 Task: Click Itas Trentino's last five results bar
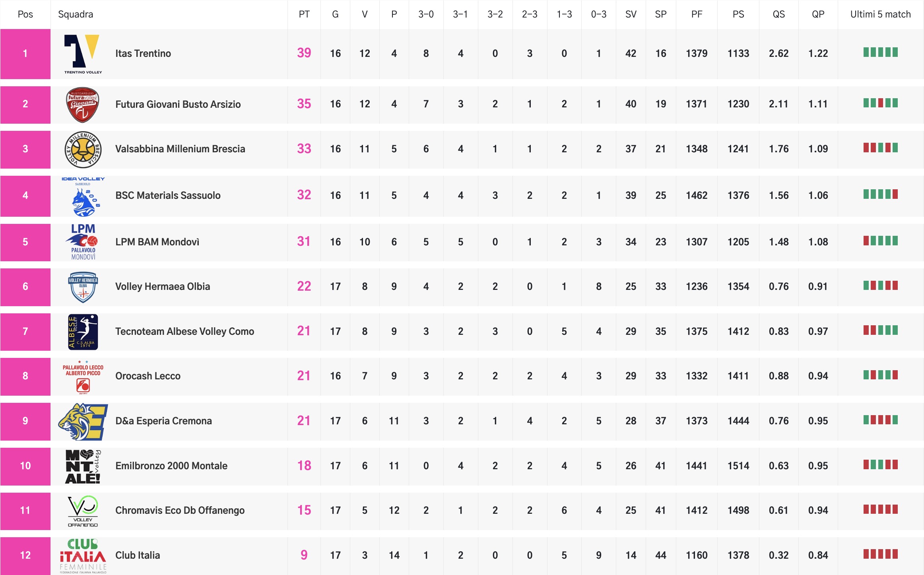pos(880,52)
